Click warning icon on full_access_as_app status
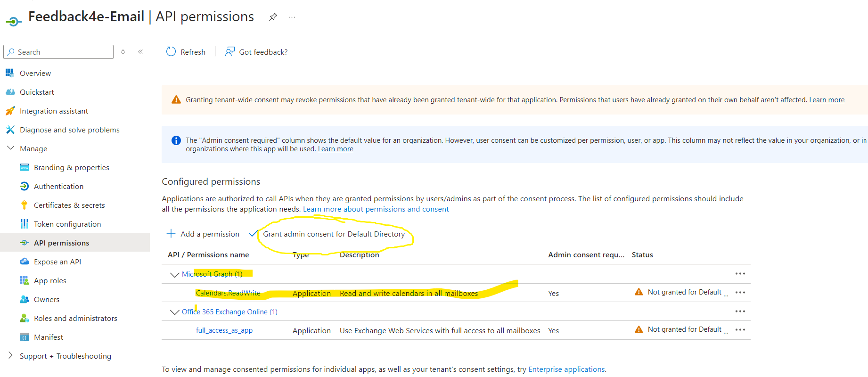The height and width of the screenshot is (377, 868). [639, 329]
